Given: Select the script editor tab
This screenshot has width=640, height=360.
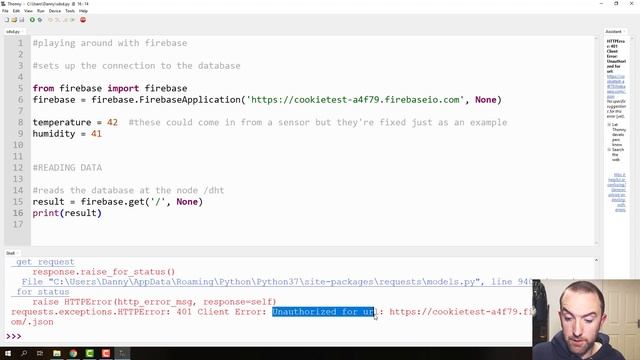Looking at the screenshot, I should coord(14,31).
